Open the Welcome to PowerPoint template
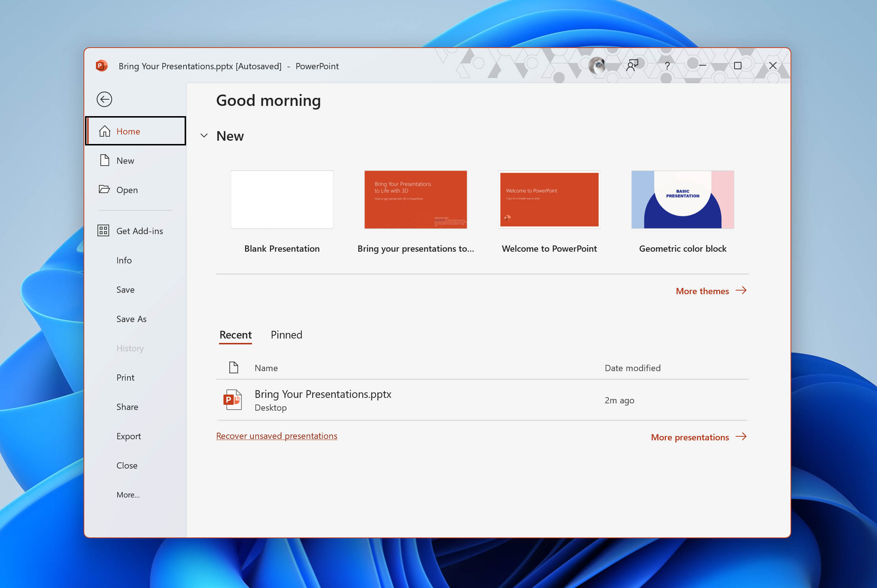877x588 pixels. [x=549, y=199]
